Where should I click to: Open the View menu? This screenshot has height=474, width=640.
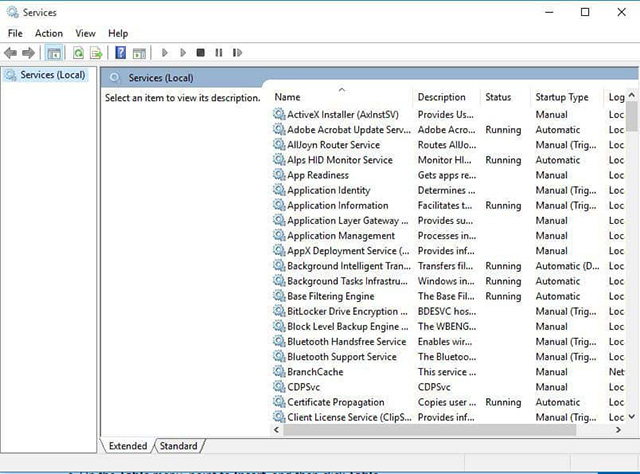point(85,33)
